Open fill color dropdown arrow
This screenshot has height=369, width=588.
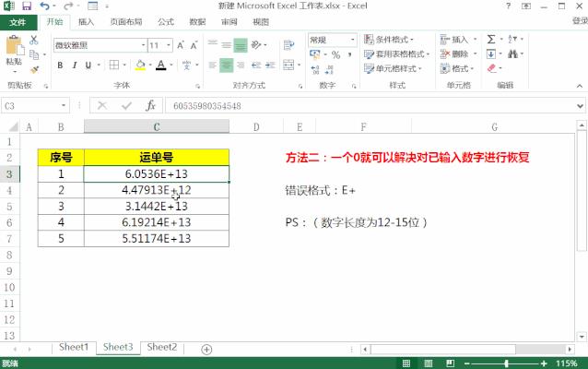click(150, 65)
